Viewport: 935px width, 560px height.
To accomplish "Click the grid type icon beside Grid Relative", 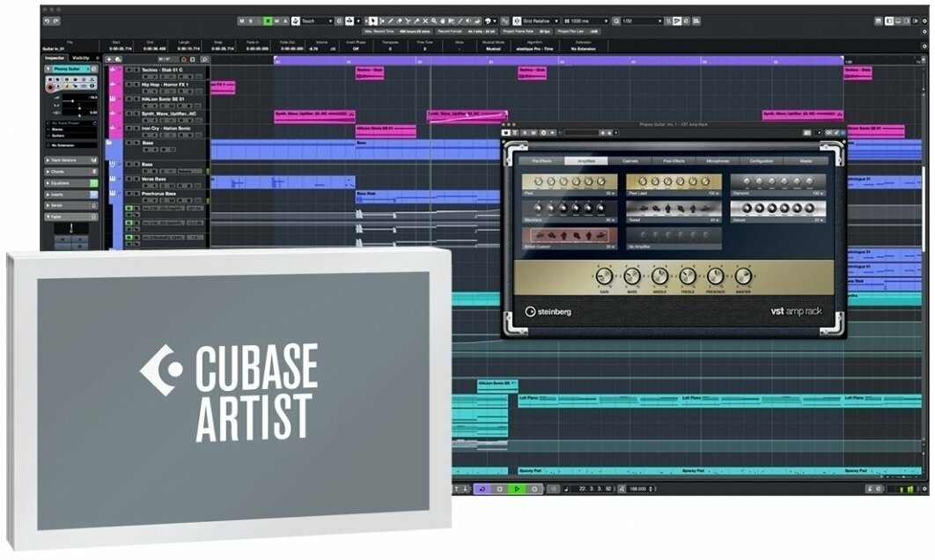I will [517, 21].
